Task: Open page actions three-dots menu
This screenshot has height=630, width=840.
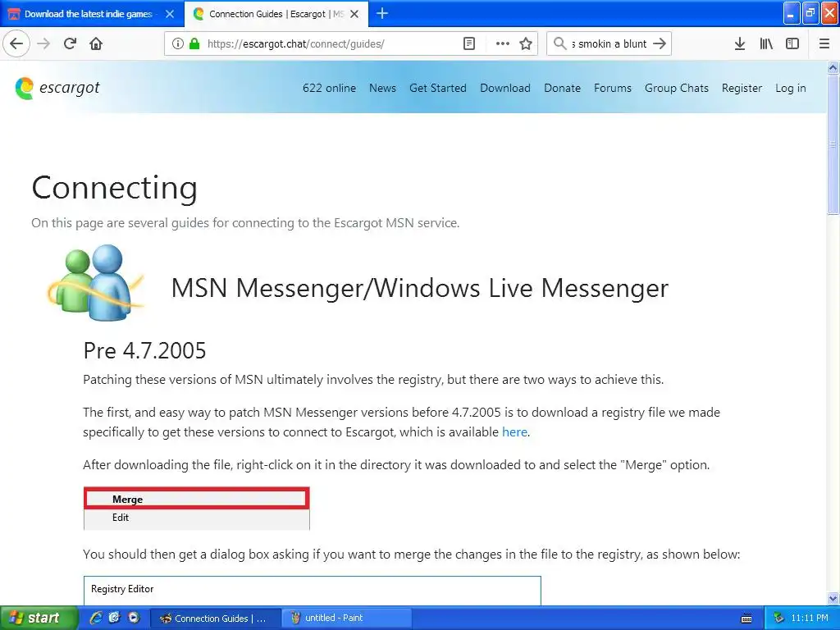Action: tap(503, 43)
